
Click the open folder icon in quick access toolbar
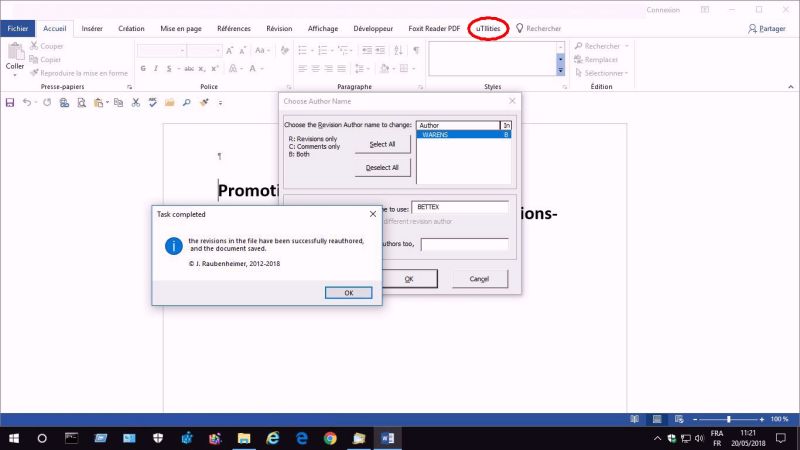(169, 103)
